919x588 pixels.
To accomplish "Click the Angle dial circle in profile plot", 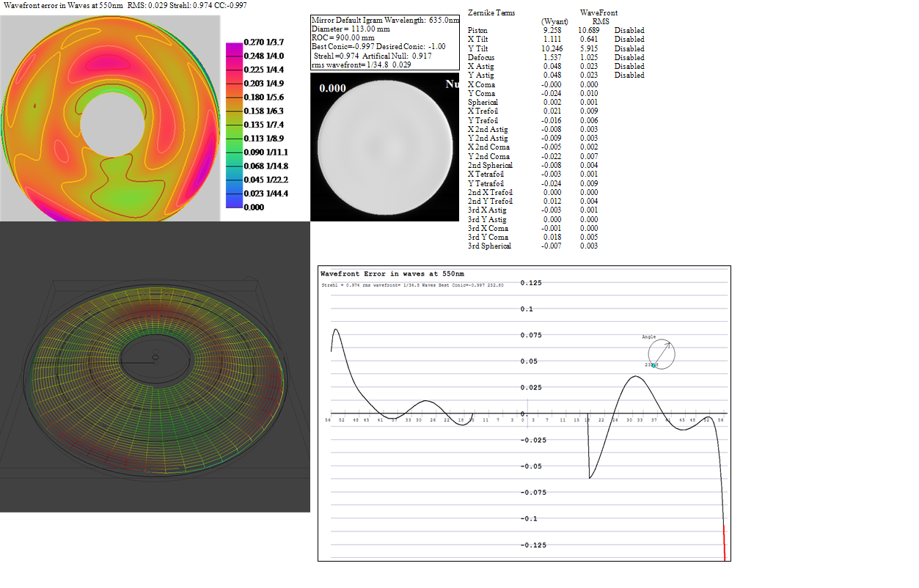I will [x=662, y=354].
